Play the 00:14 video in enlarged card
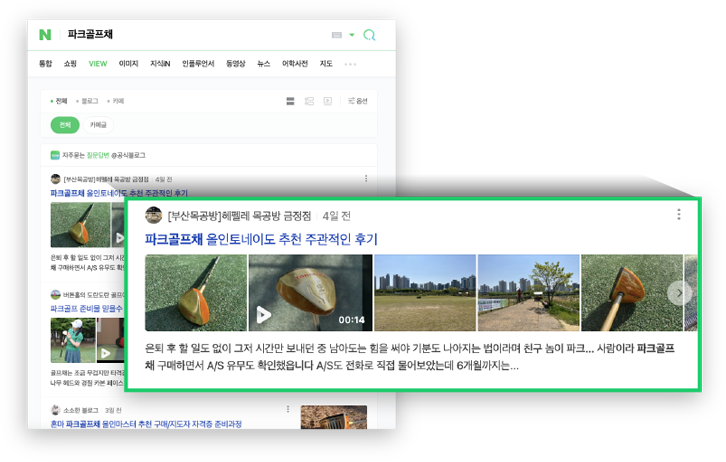The height and width of the screenshot is (462, 726). click(310, 293)
